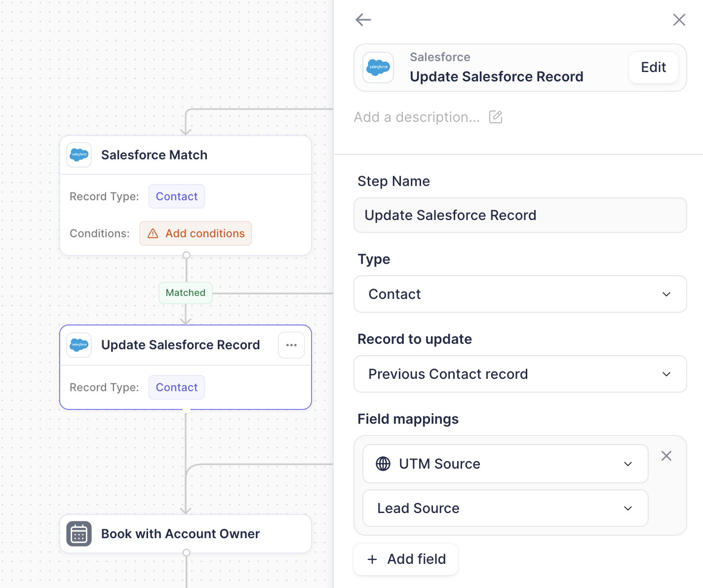The height and width of the screenshot is (588, 703).
Task: Click the Add field button
Action: click(x=406, y=559)
